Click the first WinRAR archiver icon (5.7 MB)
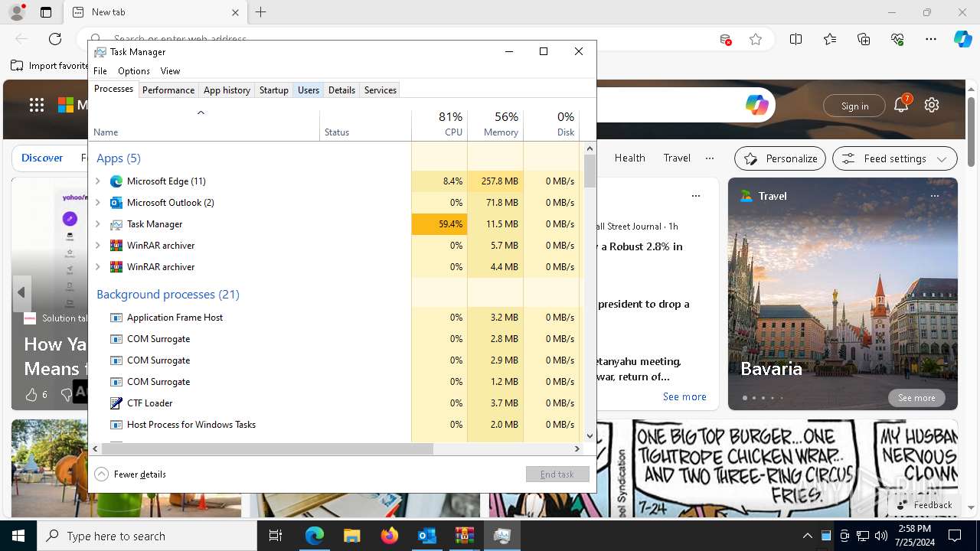This screenshot has width=980, height=551. coord(116,246)
